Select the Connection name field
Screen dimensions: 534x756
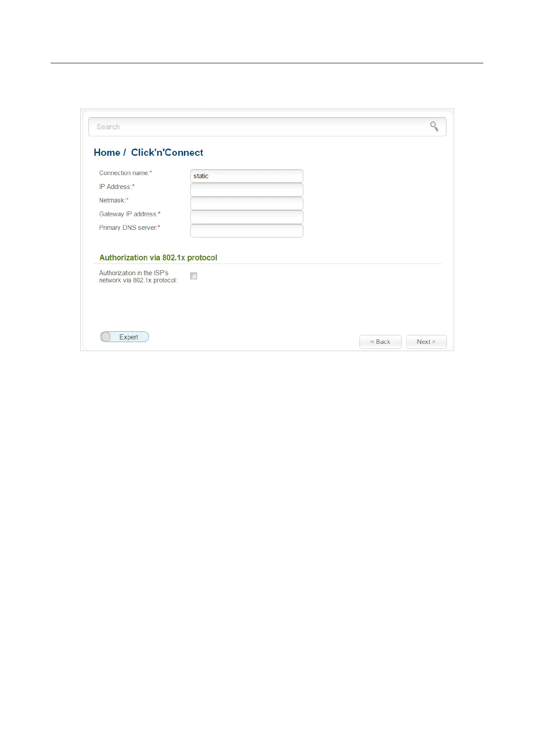click(247, 176)
